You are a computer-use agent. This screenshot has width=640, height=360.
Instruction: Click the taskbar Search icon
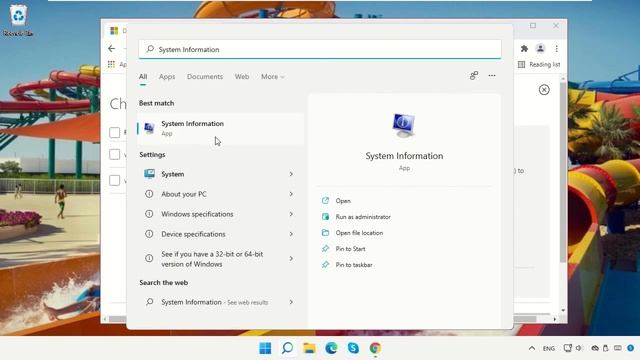(287, 348)
